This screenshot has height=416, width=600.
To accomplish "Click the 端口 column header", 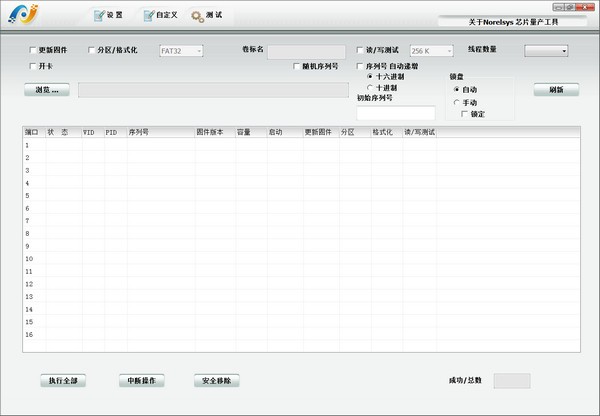I will click(34, 132).
